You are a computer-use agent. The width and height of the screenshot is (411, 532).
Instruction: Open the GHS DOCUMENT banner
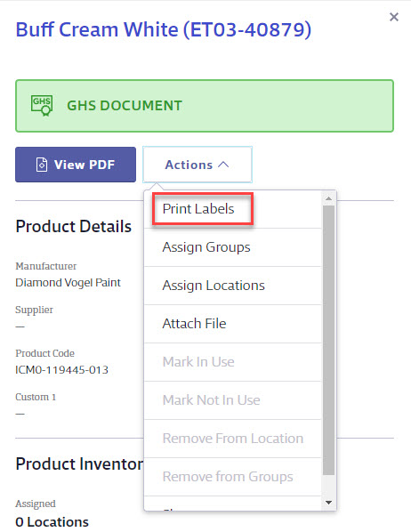[x=205, y=106]
